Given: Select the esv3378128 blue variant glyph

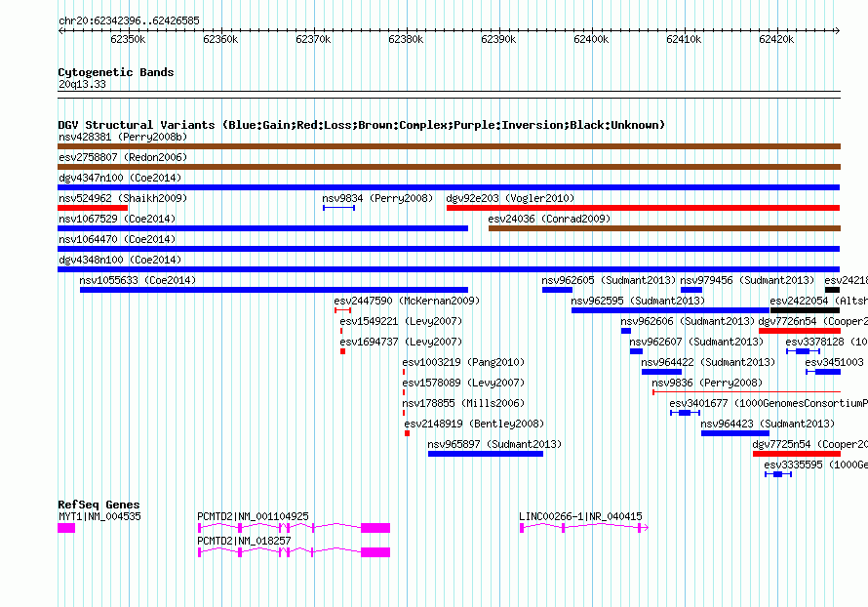Looking at the screenshot, I should click(x=804, y=351).
